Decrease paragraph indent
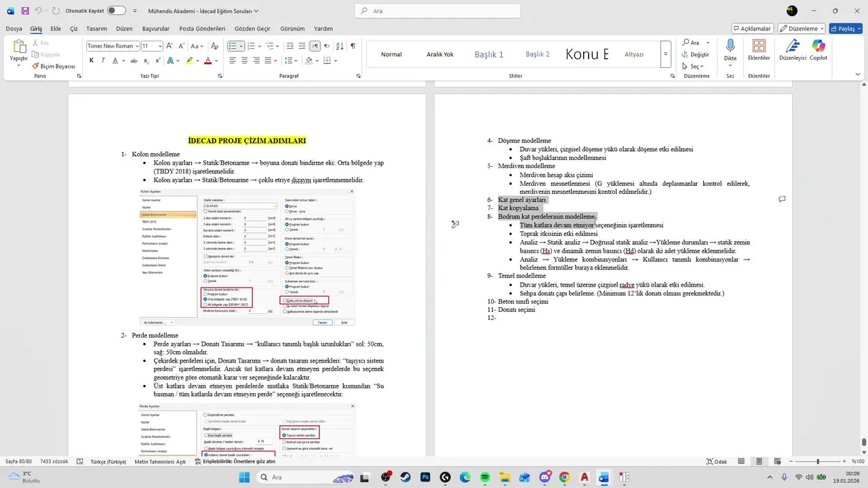 [290, 46]
